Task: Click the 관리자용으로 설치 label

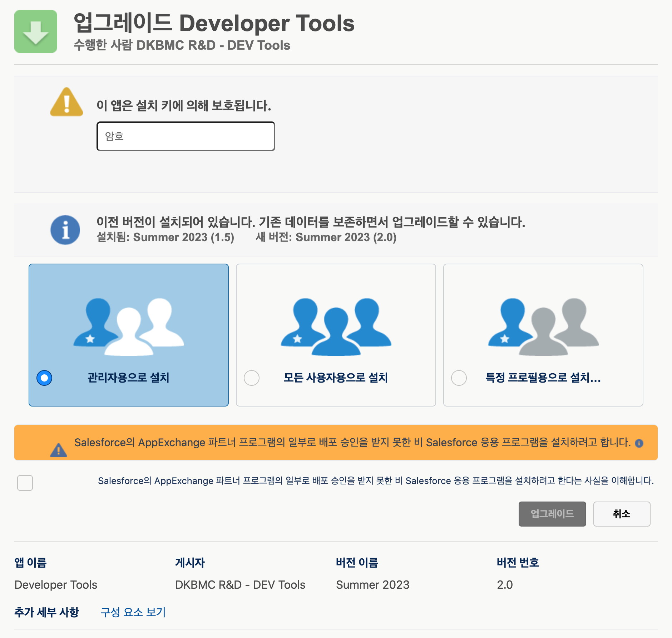Action: (129, 378)
